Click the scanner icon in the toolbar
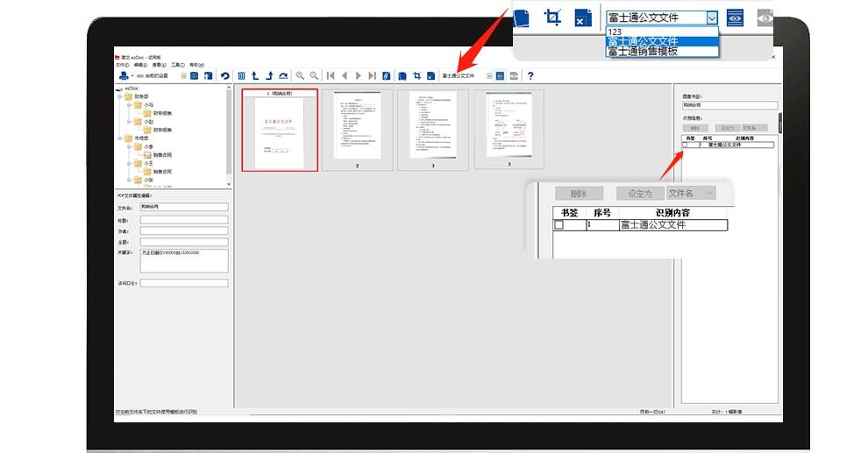The height and width of the screenshot is (453, 868). [x=124, y=75]
